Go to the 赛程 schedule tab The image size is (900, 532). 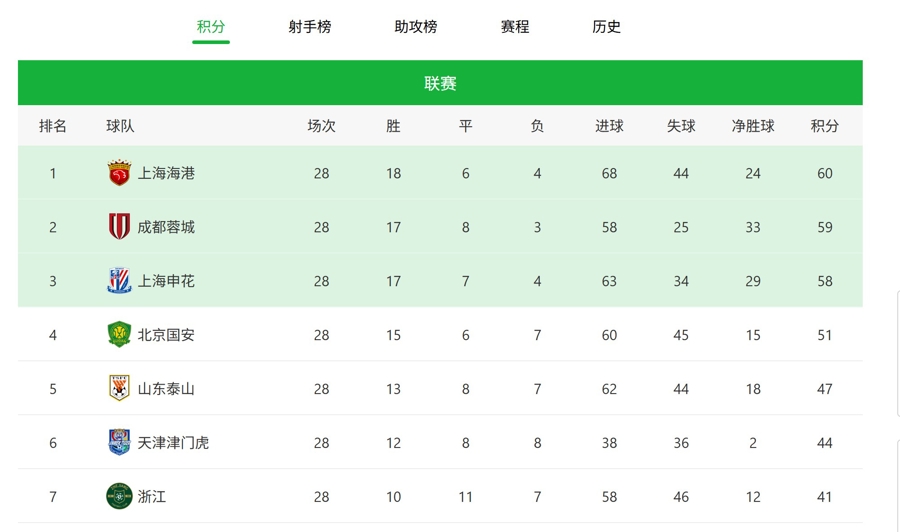point(515,27)
